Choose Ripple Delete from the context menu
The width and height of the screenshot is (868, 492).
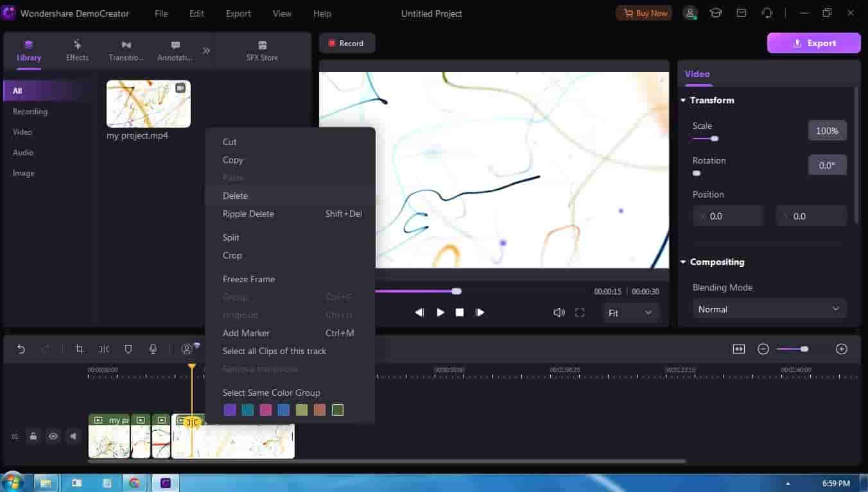(x=248, y=214)
